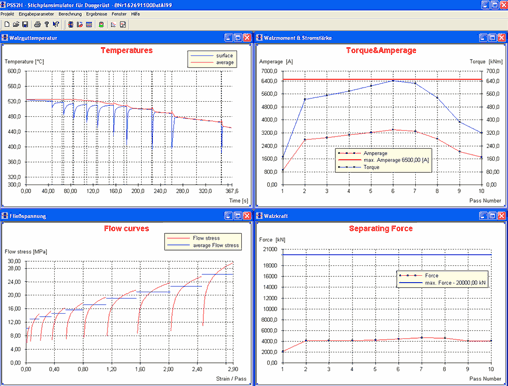
Task: Click the red and blue calculation toolbar icon
Action: [80, 24]
